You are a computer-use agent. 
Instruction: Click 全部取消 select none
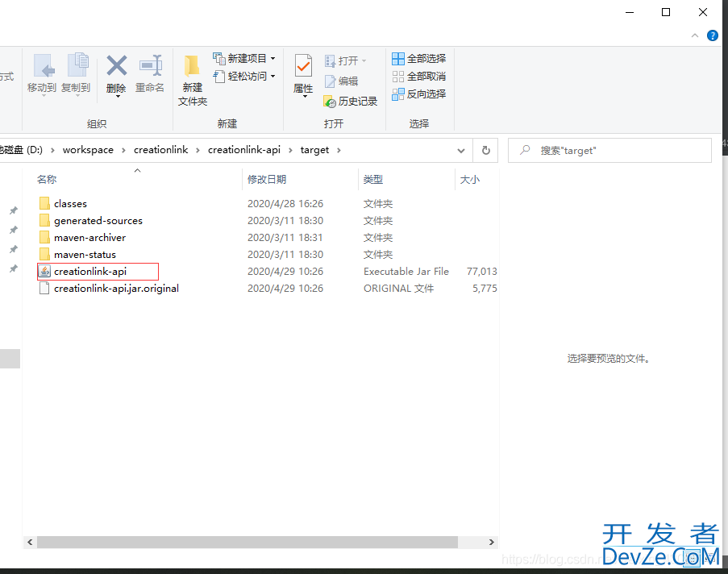click(418, 76)
